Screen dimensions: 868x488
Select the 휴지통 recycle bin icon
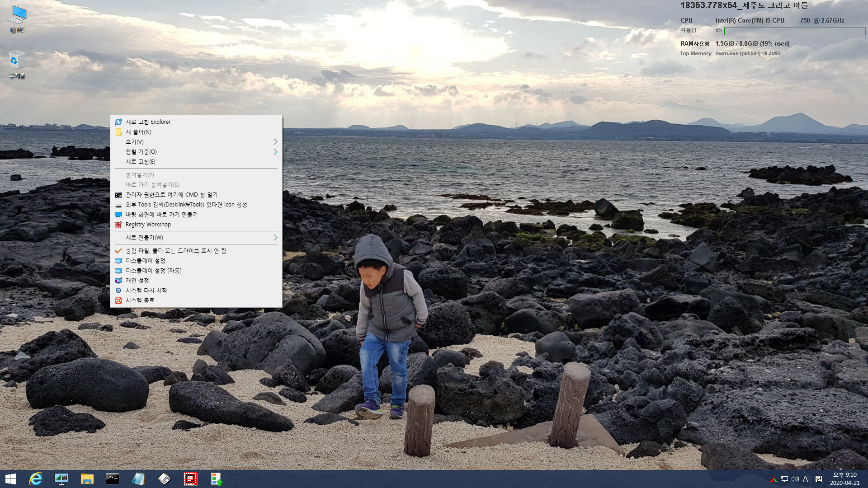[17, 64]
